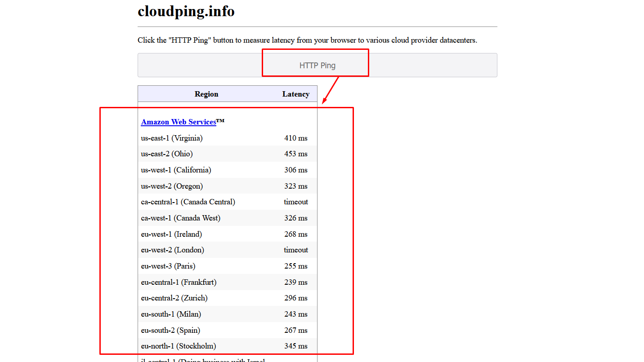Select the eu-central-2 (Zurich) region name
The image size is (644, 362).
[x=174, y=298]
